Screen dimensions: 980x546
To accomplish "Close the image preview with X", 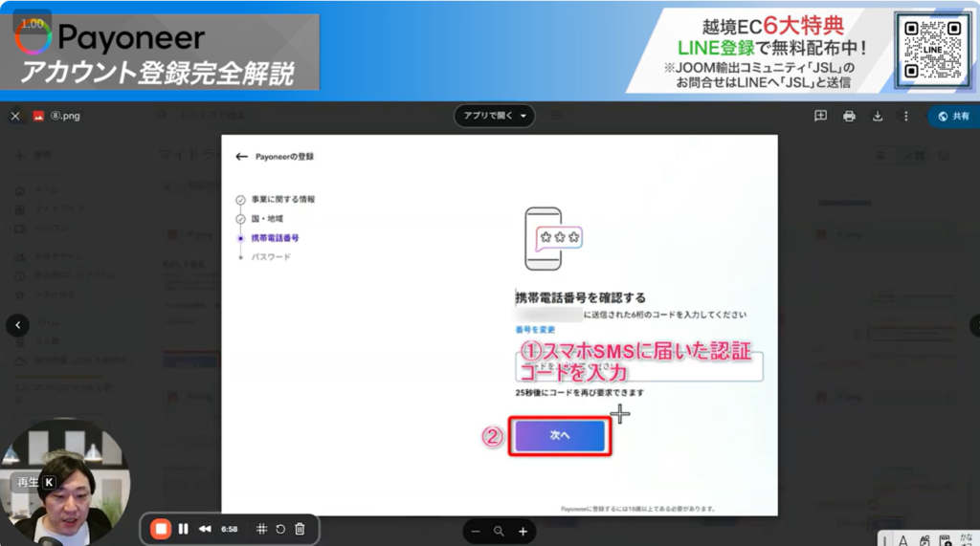I will [x=14, y=117].
